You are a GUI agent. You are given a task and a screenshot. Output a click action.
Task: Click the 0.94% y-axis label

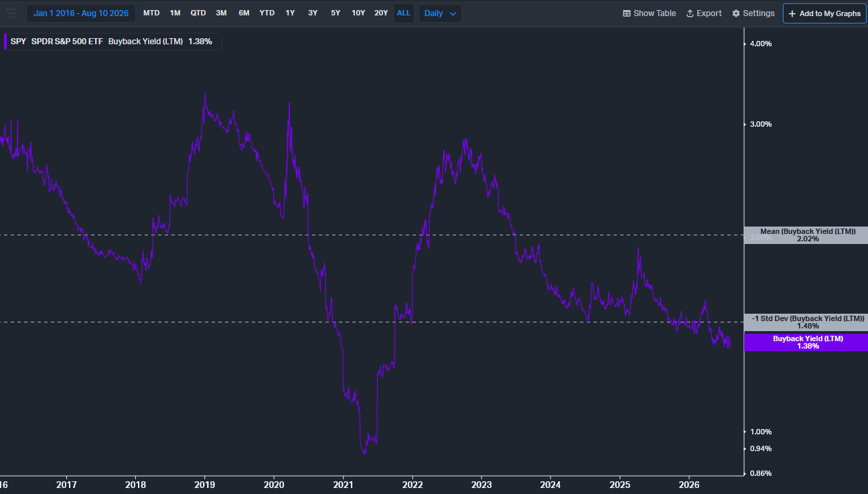tap(761, 448)
